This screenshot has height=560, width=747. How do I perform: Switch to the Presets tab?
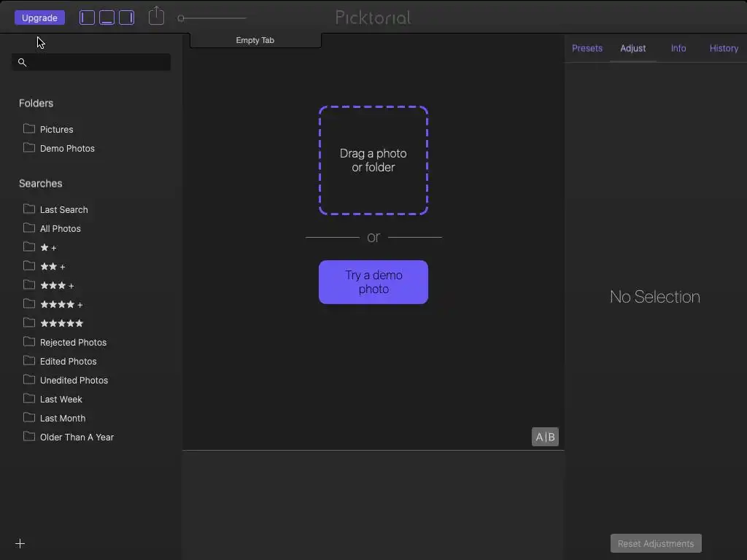587,48
